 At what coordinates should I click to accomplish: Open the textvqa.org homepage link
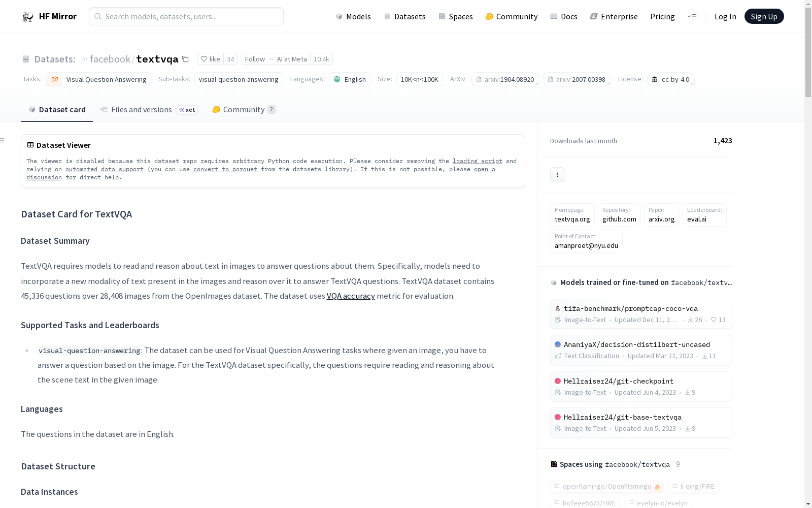[x=572, y=215]
